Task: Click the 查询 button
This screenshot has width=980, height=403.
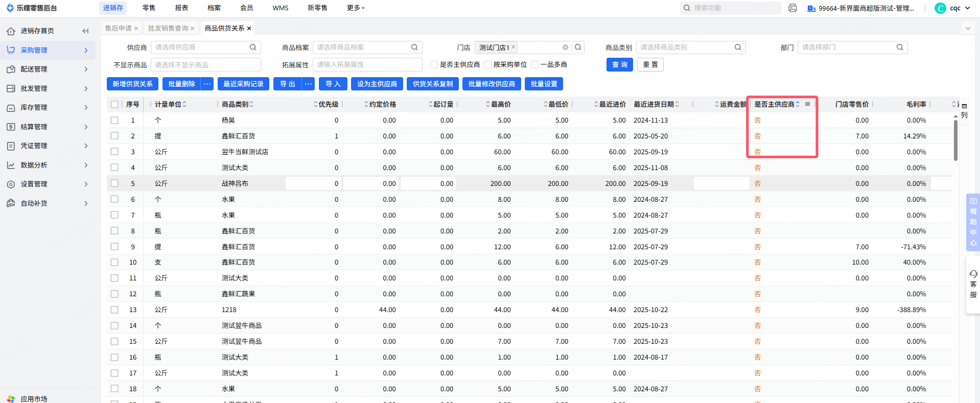Action: coord(619,65)
